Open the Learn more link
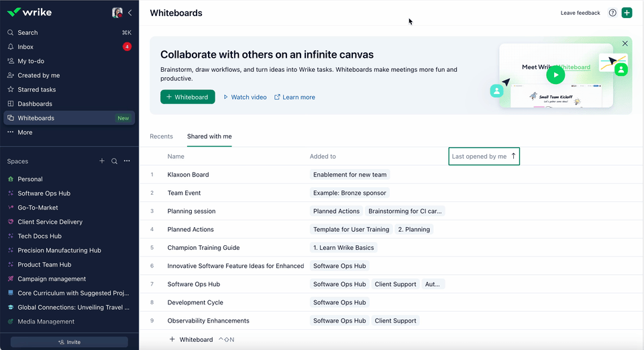The height and width of the screenshot is (350, 644). [294, 97]
